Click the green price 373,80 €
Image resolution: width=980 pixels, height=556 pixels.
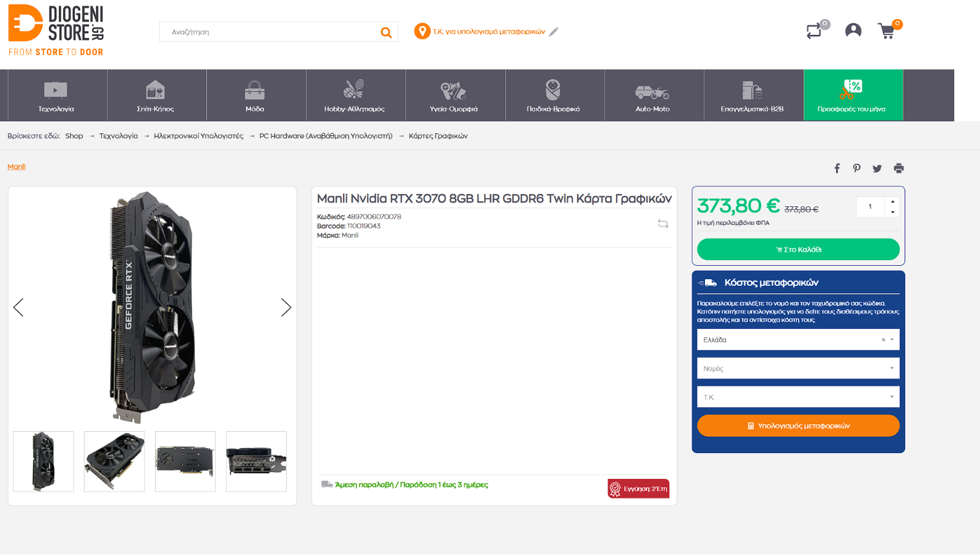739,206
